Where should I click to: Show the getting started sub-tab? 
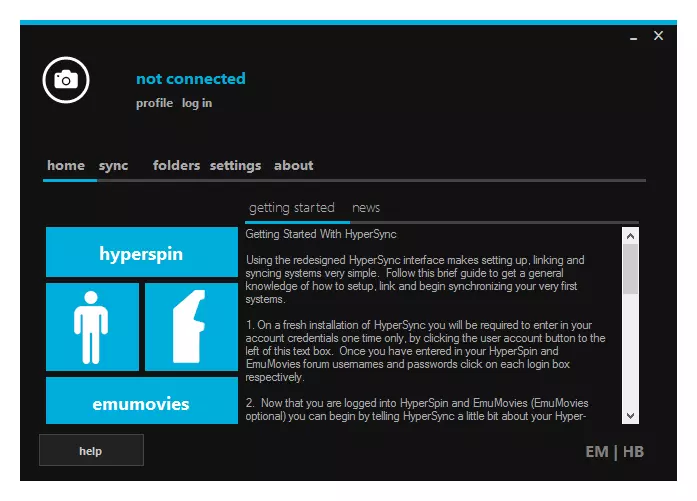[291, 208]
